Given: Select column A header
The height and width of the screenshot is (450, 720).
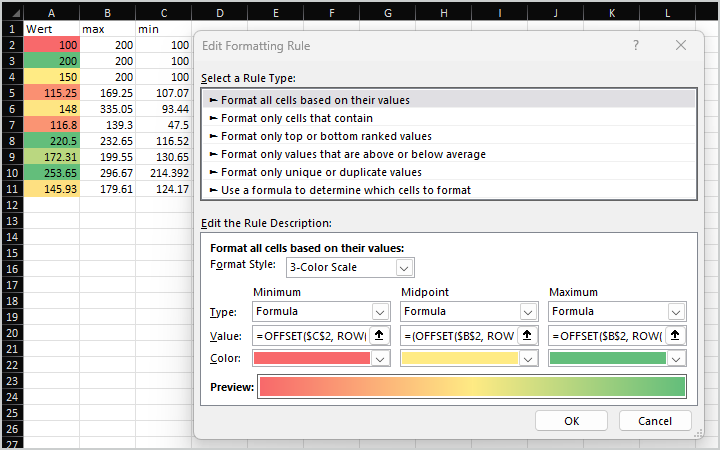Looking at the screenshot, I should [x=51, y=13].
